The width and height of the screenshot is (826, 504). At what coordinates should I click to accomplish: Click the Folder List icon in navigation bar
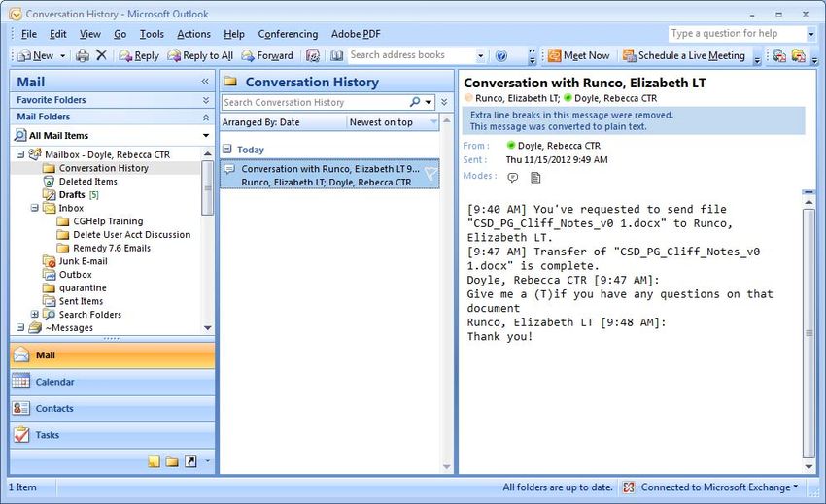click(172, 462)
